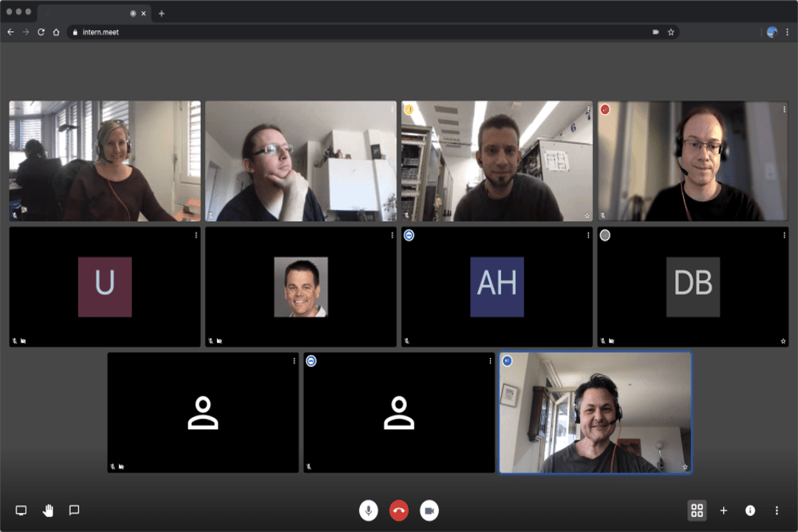
Task: Open video of man with glasses thinking
Action: click(301, 161)
